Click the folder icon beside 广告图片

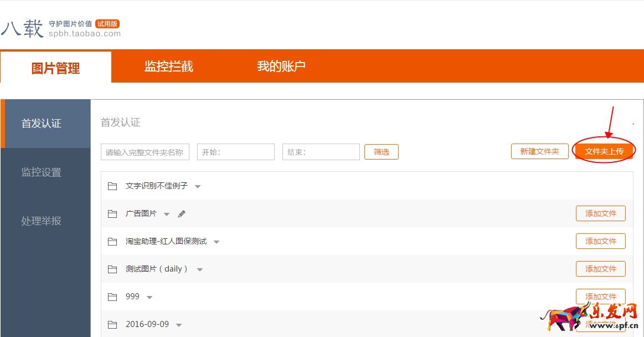[112, 214]
